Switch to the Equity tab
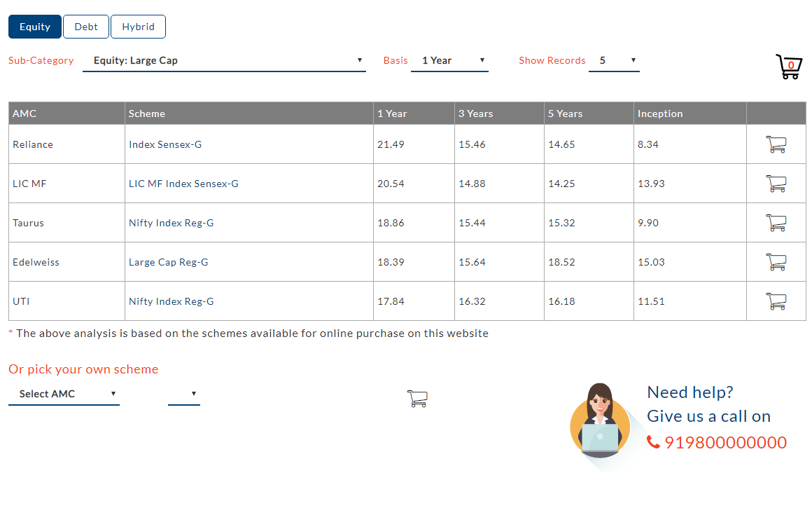This screenshot has width=812, height=522. 35,27
